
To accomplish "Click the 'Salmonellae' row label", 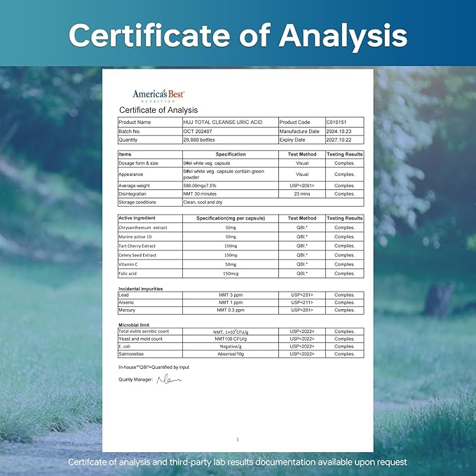I will tap(131, 354).
